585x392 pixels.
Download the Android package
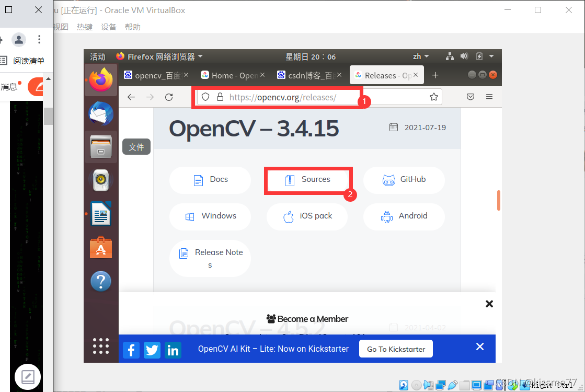[404, 217]
